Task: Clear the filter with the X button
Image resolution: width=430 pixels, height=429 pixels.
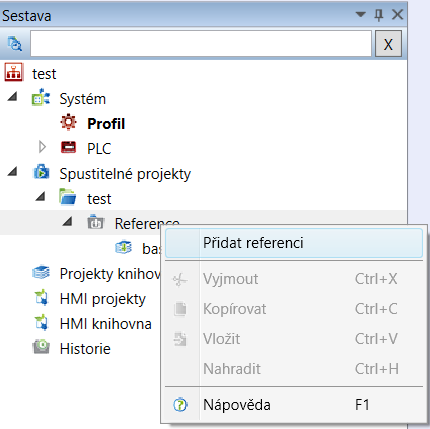Action: pyautogui.click(x=388, y=44)
